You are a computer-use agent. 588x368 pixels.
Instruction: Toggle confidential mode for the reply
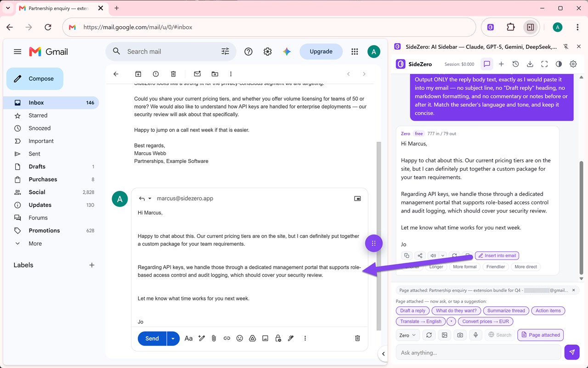(x=278, y=338)
